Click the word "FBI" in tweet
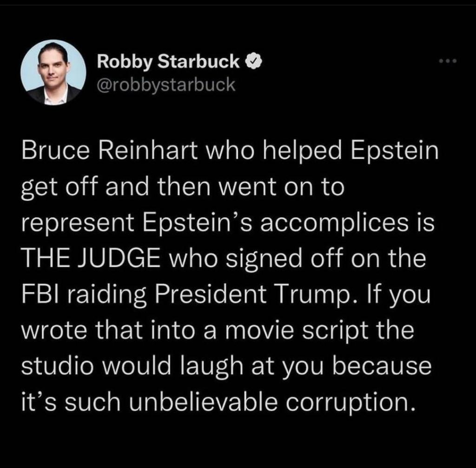 tap(37, 294)
